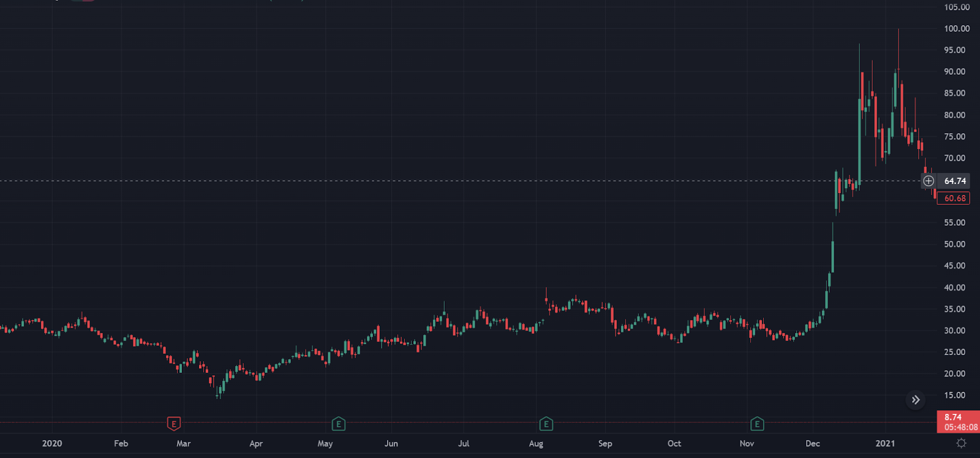Click the 15.00 price axis label
The height and width of the screenshot is (458, 980).
click(x=955, y=395)
